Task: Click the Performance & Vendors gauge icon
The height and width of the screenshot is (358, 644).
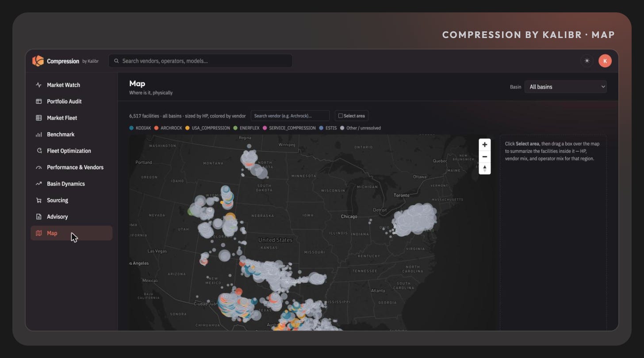Action: [39, 168]
